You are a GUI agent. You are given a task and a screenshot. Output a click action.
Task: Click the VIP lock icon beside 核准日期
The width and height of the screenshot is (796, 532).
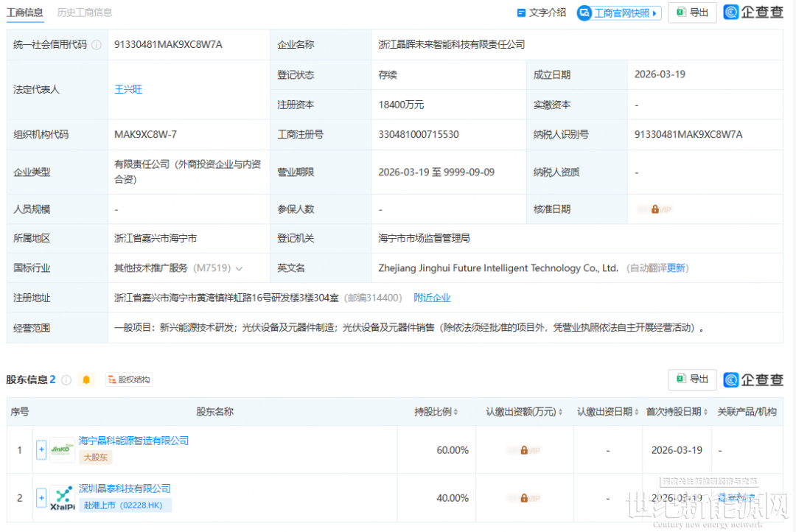click(x=654, y=209)
